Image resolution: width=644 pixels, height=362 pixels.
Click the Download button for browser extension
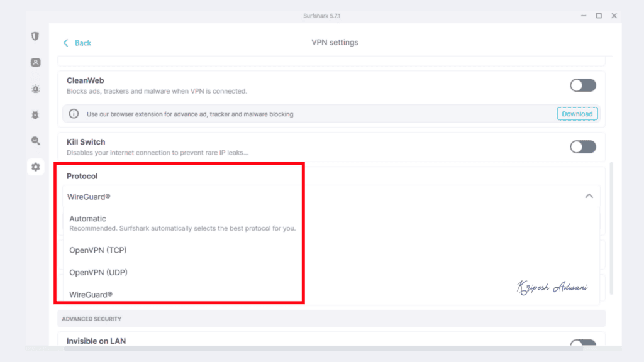tap(577, 114)
